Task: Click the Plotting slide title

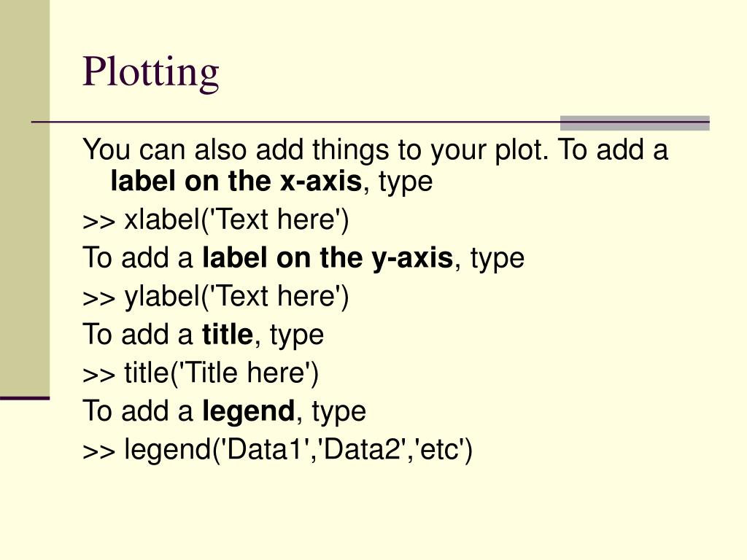Action: tap(150, 73)
